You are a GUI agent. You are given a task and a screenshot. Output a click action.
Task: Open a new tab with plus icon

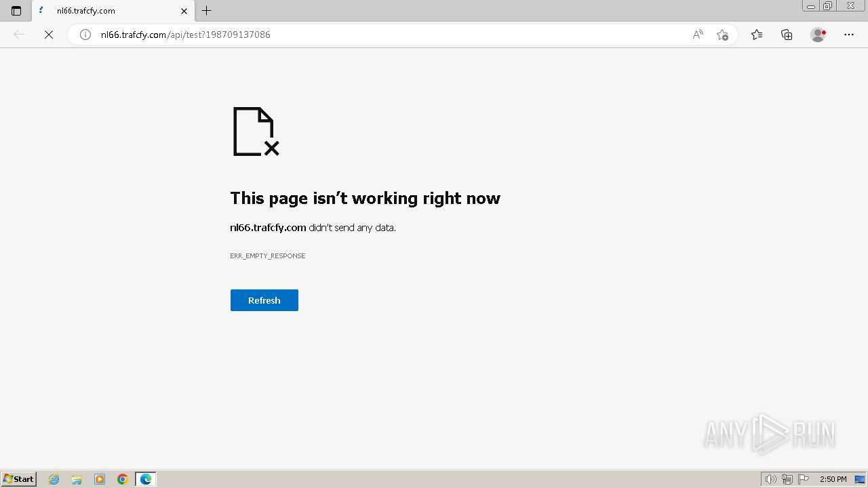tap(207, 11)
